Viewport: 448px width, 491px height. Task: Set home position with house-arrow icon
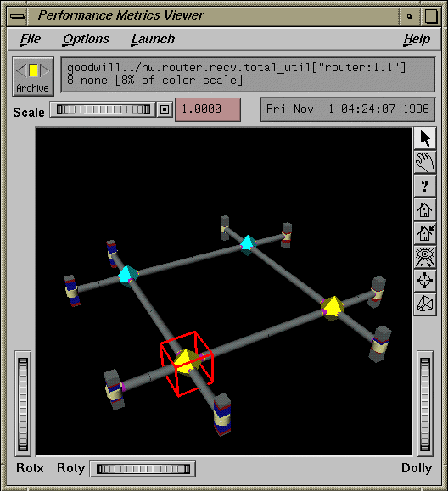click(424, 233)
